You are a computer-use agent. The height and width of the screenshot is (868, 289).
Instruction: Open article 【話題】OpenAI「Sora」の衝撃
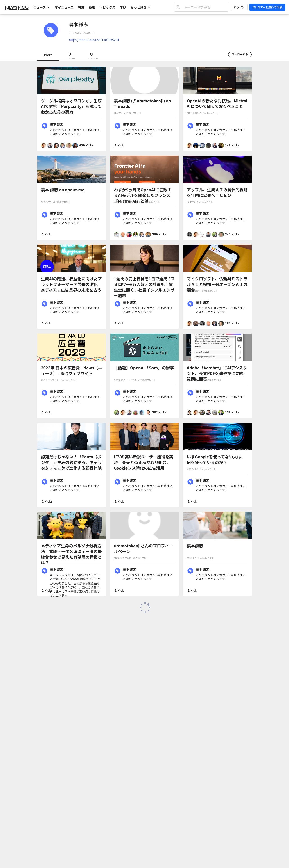coord(144,368)
